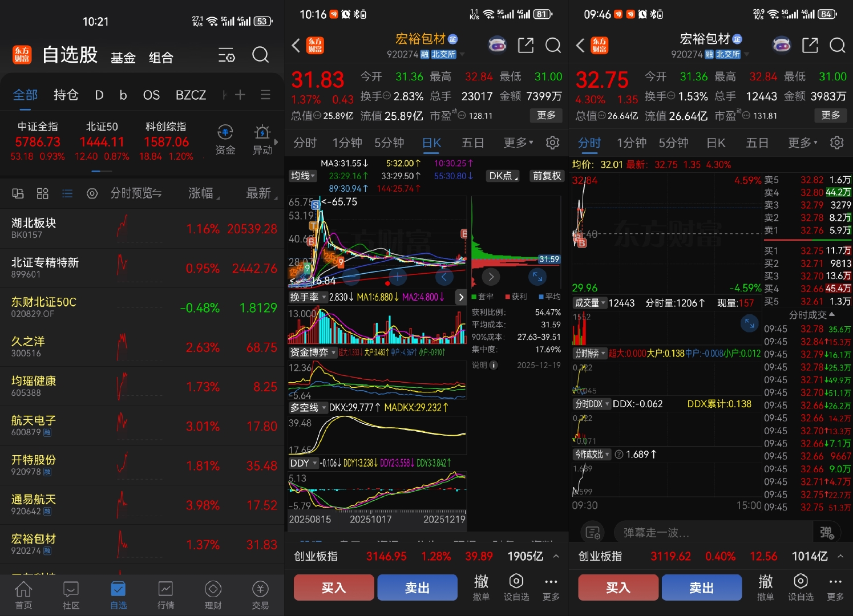This screenshot has width=853, height=616.
Task: Move K-line chart left with arrow icon
Action: click(x=444, y=278)
